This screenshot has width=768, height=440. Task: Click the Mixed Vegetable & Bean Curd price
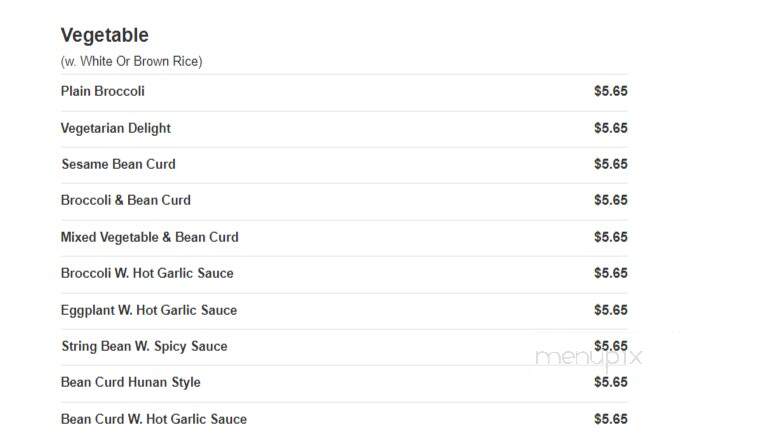pos(611,237)
